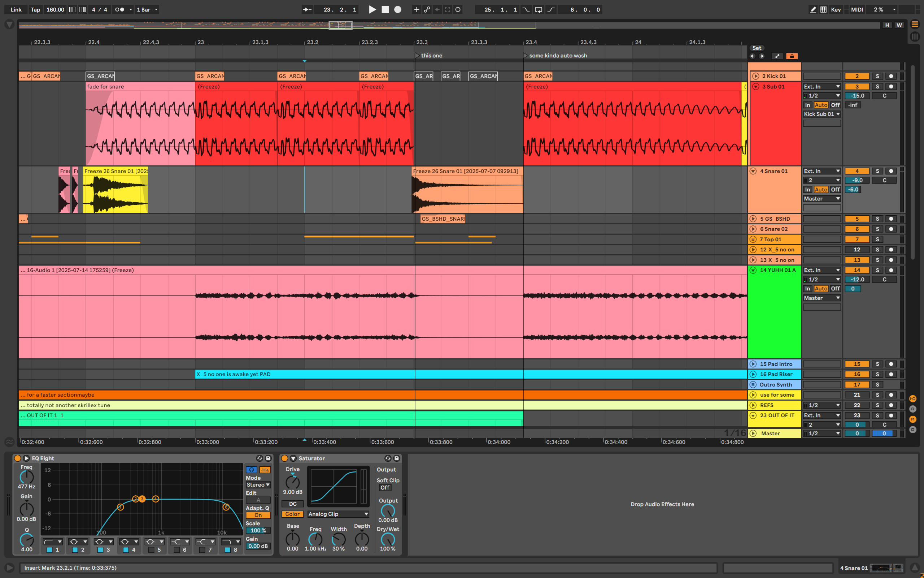Solo the 2 Kick 01 track

pyautogui.click(x=877, y=76)
